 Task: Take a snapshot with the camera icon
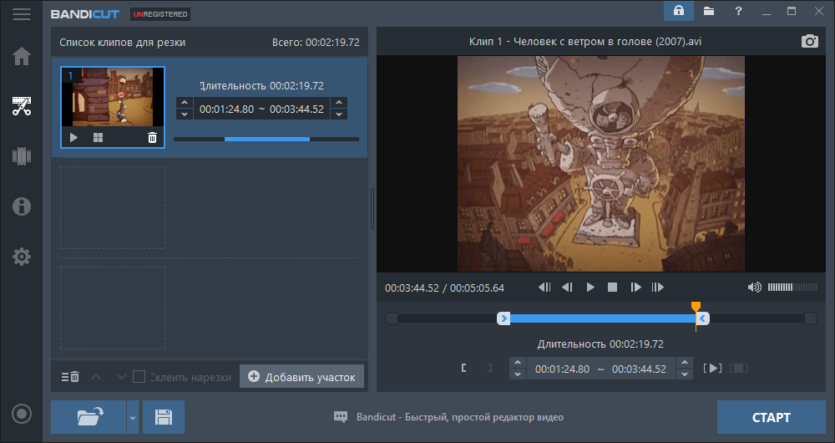[809, 41]
